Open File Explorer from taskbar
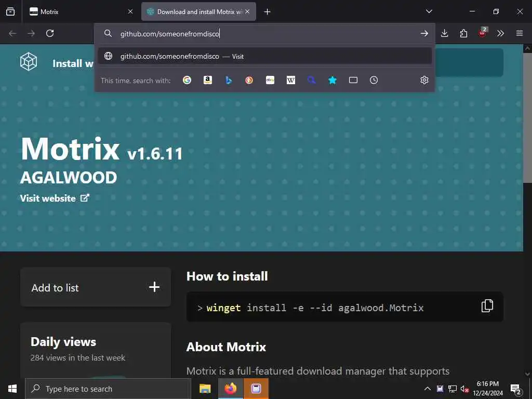 (x=205, y=389)
